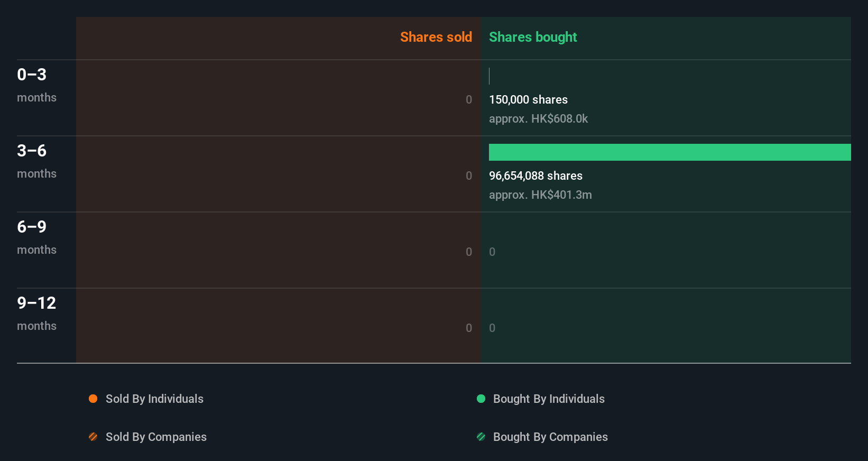Click the shares bought zero for 6–9 months
Image resolution: width=868 pixels, height=461 pixels.
(x=492, y=252)
